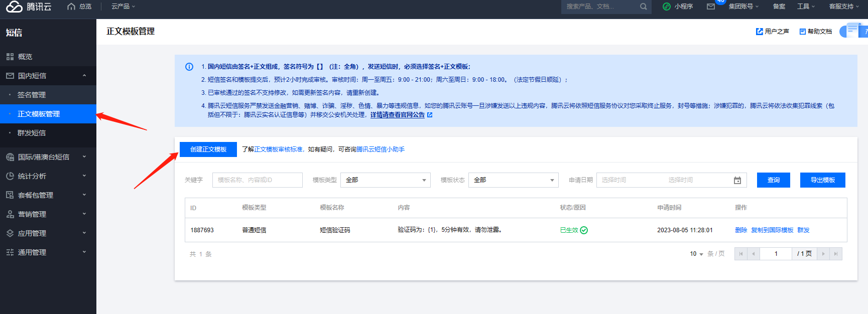868x314 pixels.
Task: Open the 详情请查看官网公告 link
Action: pos(398,115)
